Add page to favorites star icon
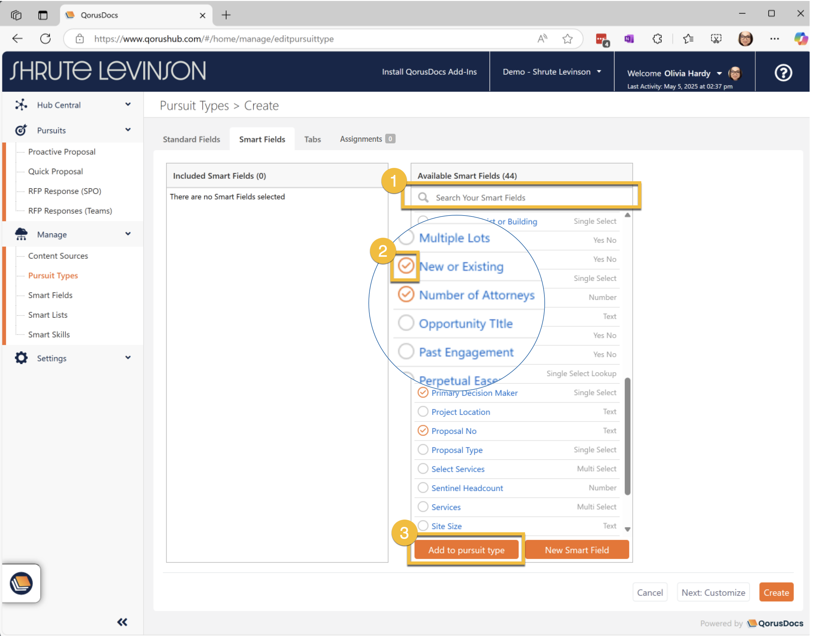 tap(567, 38)
